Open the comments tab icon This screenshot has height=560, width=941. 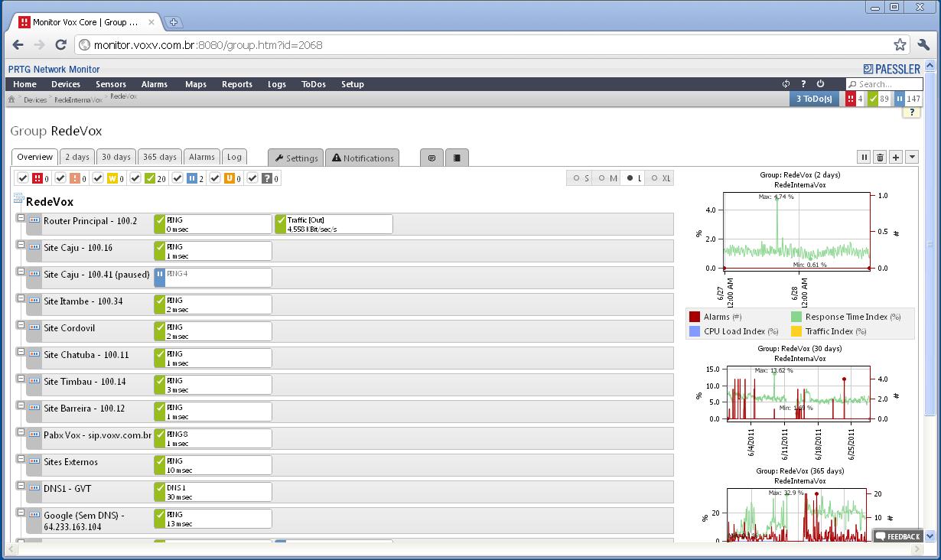pos(431,158)
